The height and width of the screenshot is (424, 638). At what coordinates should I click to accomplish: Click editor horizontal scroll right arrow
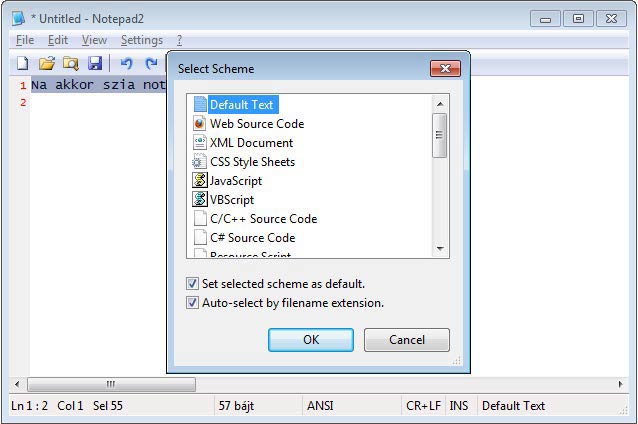coord(620,384)
